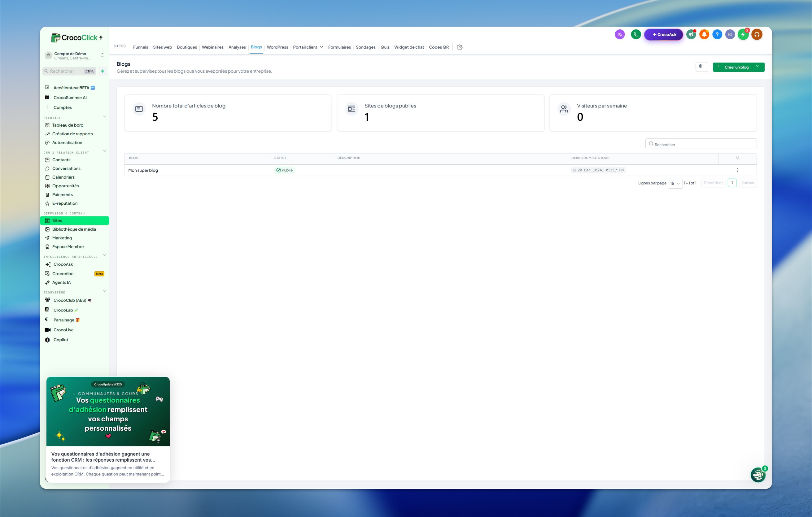Open the blue help question mark icon
Viewport: 812px width, 517px height.
coord(717,34)
